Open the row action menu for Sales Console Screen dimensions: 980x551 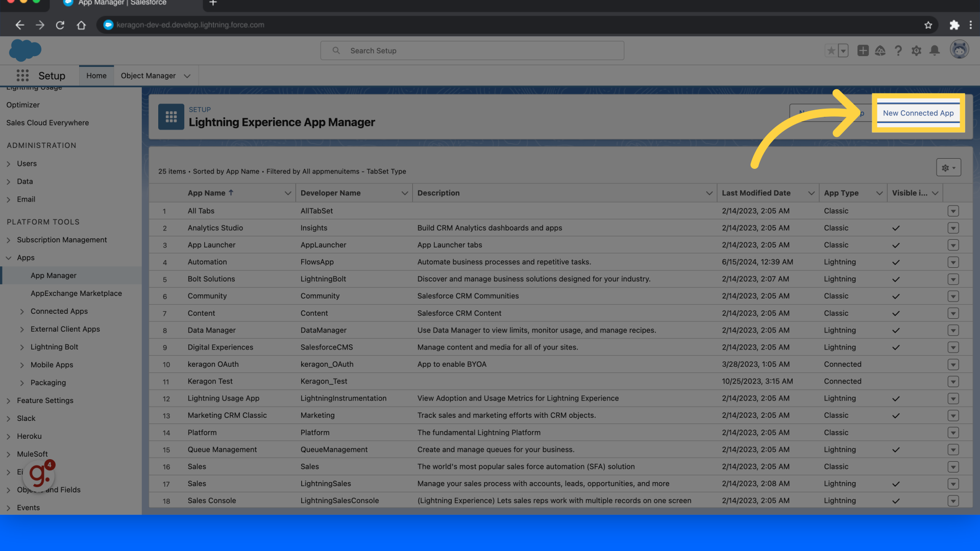(953, 501)
